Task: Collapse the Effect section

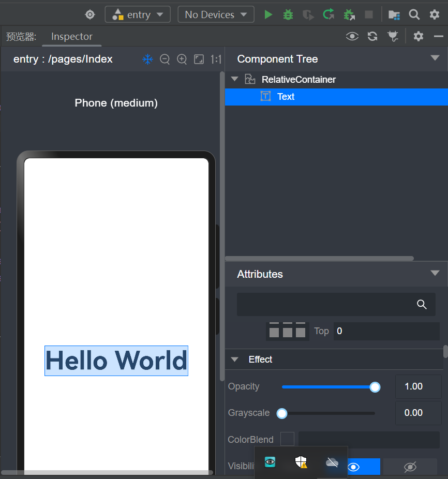Action: [x=235, y=360]
